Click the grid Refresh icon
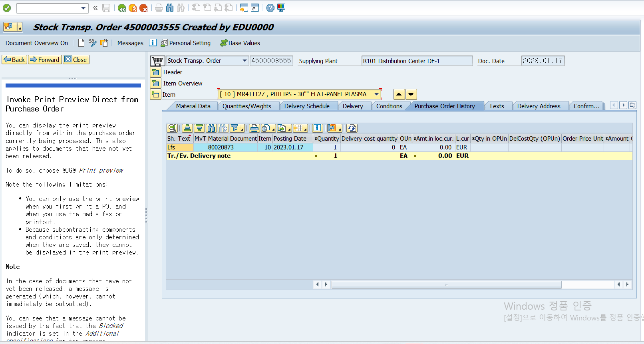The width and height of the screenshot is (644, 344). pos(352,128)
